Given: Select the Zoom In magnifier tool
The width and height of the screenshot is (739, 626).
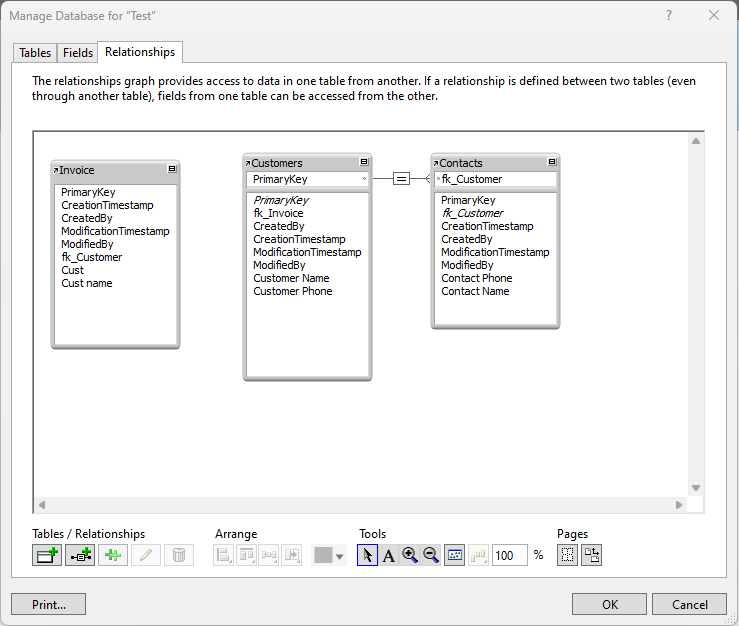Looking at the screenshot, I should (x=410, y=555).
